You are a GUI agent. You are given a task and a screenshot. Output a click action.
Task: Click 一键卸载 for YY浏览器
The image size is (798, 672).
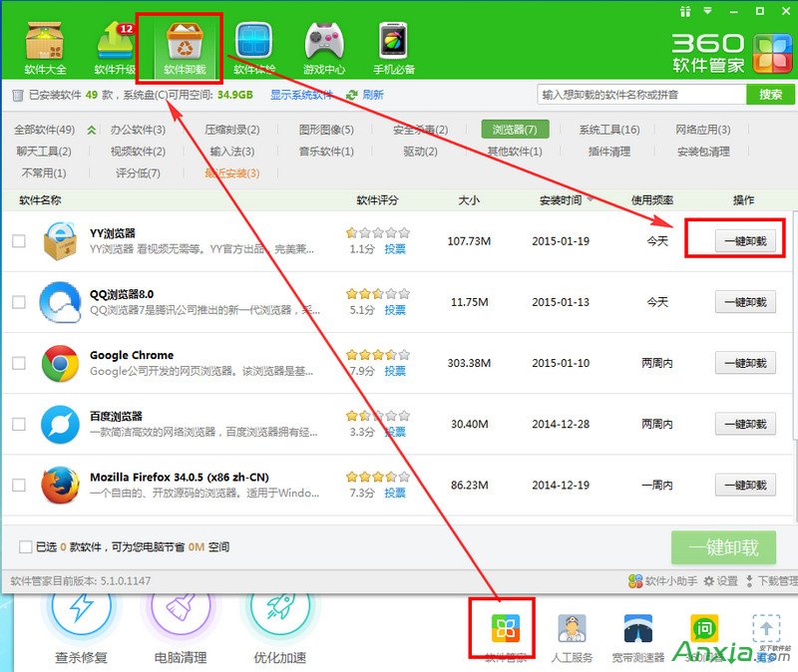coord(745,240)
